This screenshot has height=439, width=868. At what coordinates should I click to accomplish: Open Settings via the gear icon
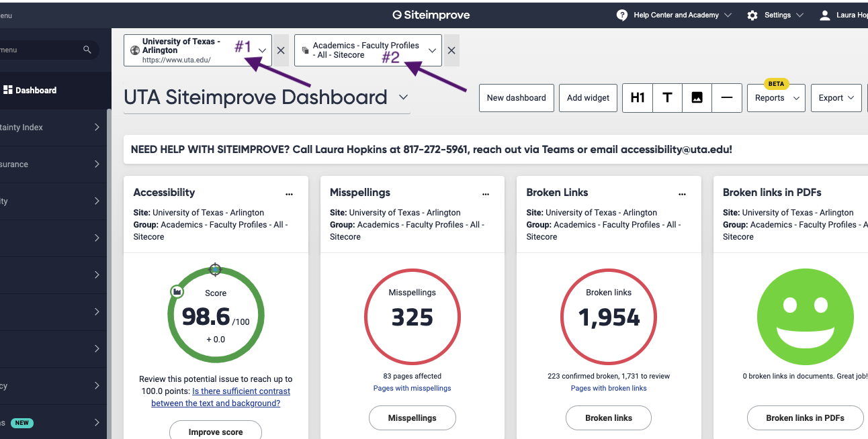coord(752,15)
